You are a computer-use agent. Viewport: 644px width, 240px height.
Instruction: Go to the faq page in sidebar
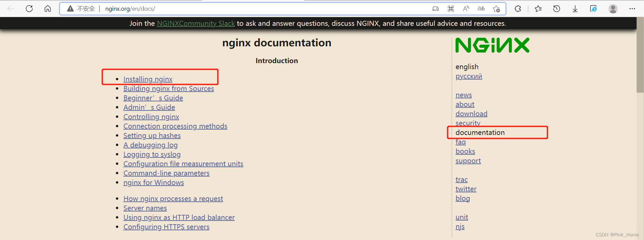tap(461, 142)
